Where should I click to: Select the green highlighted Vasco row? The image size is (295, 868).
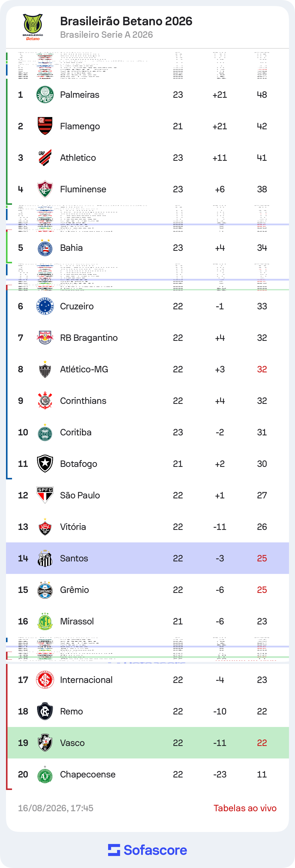(147, 743)
